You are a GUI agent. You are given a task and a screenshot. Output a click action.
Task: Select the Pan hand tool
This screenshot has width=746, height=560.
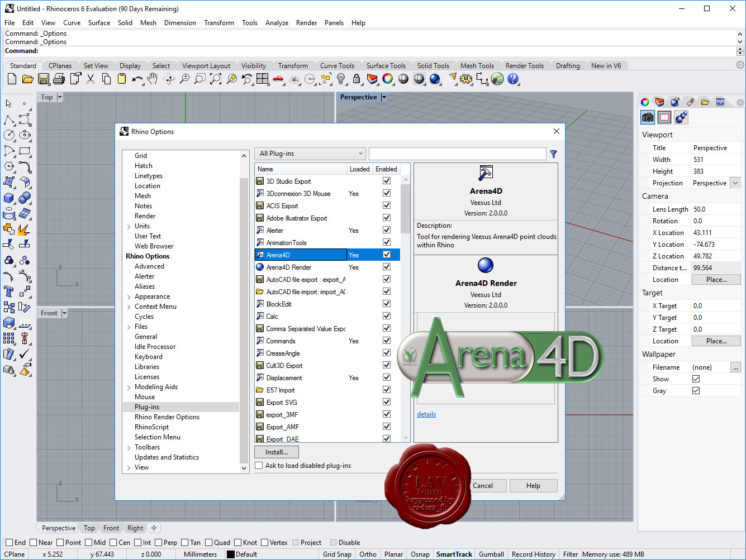(x=153, y=79)
